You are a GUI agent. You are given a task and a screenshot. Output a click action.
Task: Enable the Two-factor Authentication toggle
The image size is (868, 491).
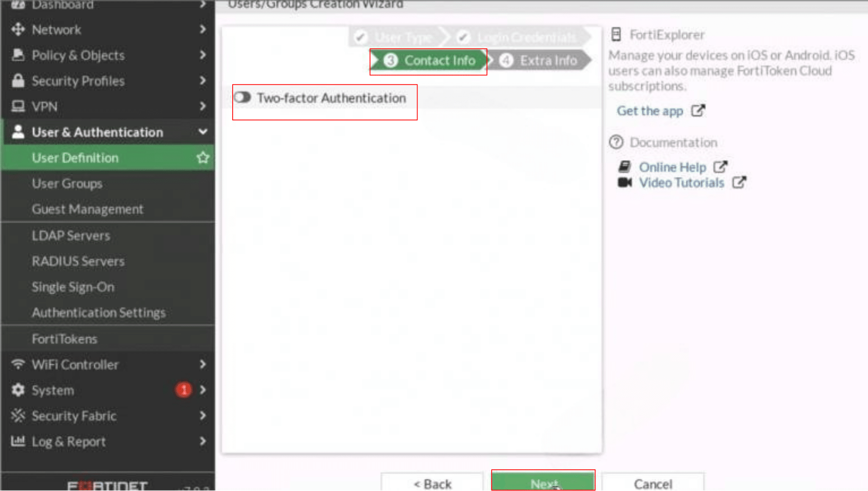tap(242, 97)
